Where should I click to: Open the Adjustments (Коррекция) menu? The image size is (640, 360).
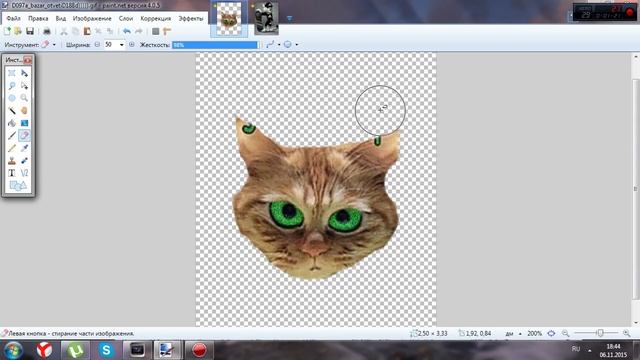[x=156, y=18]
